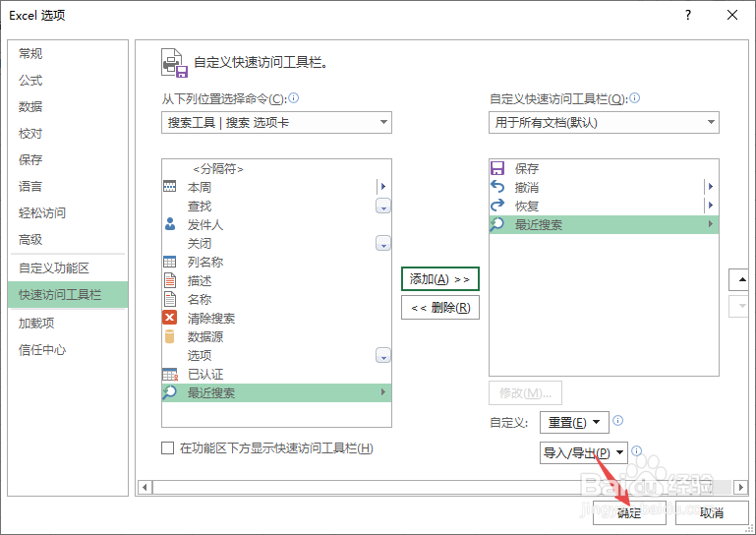Open the 加载项 category
Viewport: 756px width, 535px height.
tap(68, 324)
